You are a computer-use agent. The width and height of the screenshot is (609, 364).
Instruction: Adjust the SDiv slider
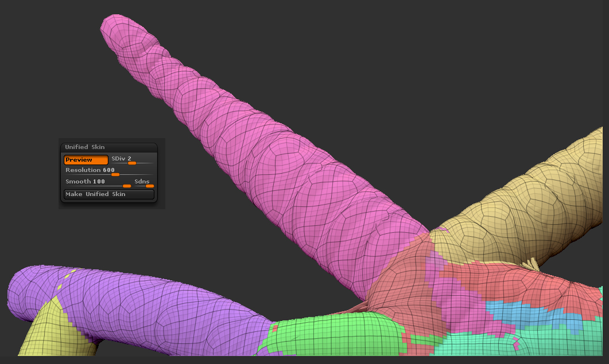pyautogui.click(x=132, y=160)
